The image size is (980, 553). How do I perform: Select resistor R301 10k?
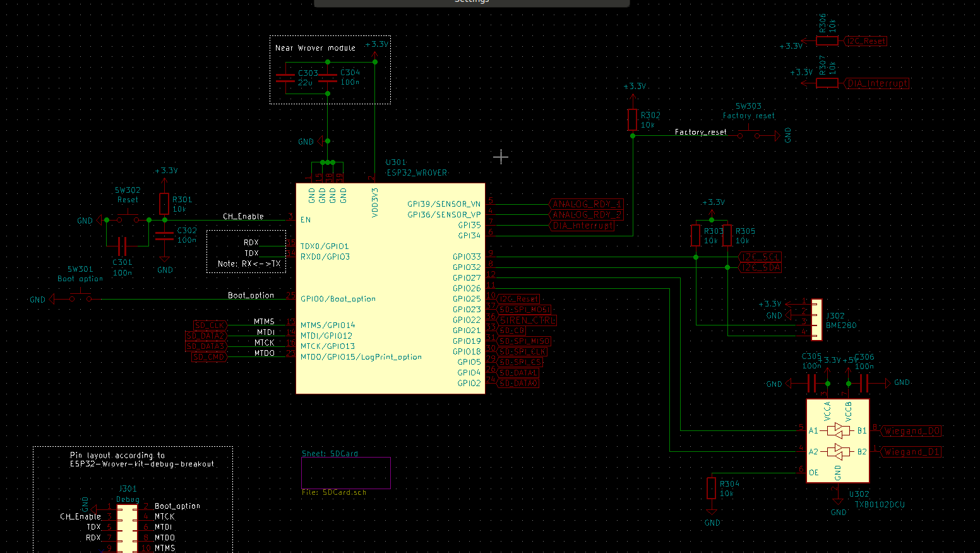tap(164, 204)
